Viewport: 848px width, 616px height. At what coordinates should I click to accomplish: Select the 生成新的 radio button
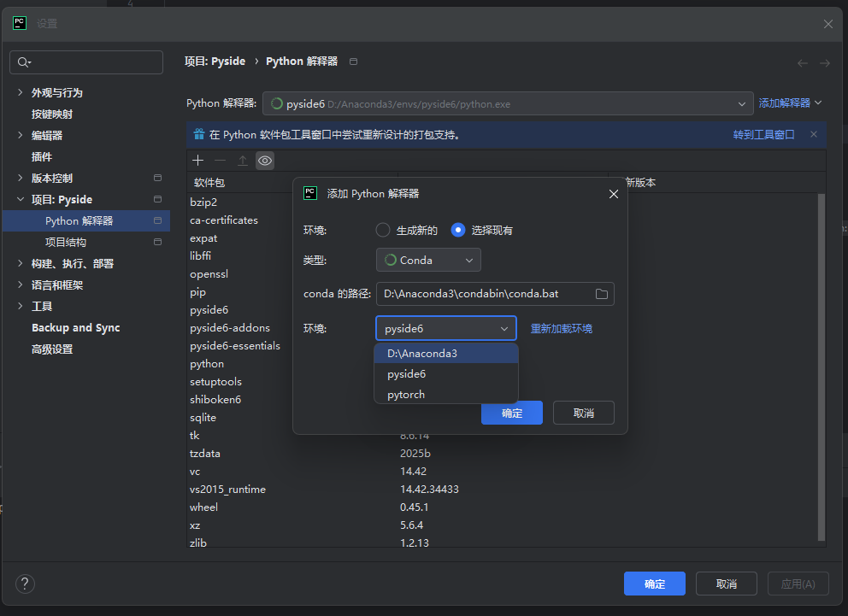383,230
